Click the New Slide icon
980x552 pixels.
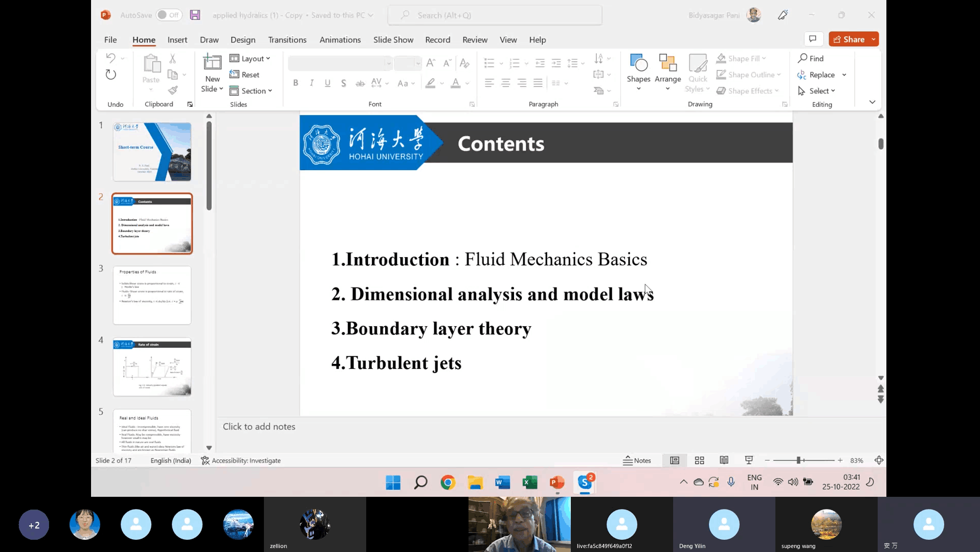(x=212, y=62)
